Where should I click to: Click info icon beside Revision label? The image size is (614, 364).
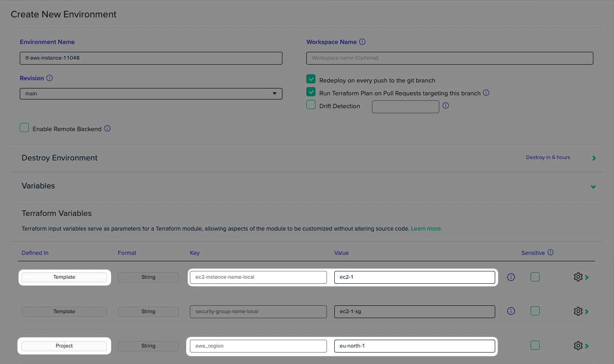50,78
